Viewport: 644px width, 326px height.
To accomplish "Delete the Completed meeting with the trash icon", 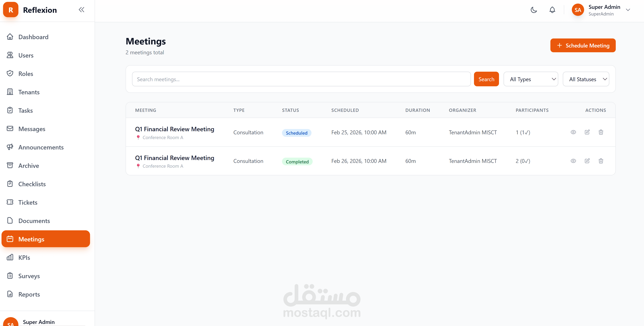I will tap(601, 161).
